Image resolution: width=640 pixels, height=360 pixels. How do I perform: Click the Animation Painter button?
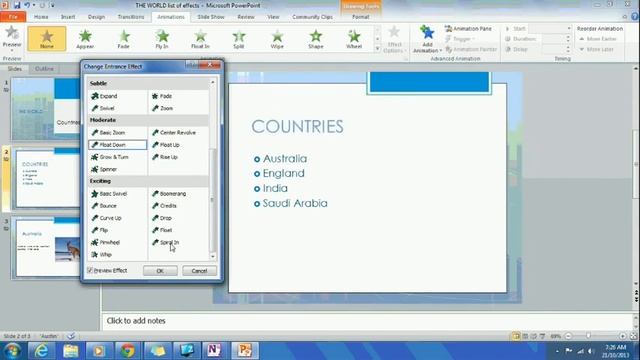471,49
